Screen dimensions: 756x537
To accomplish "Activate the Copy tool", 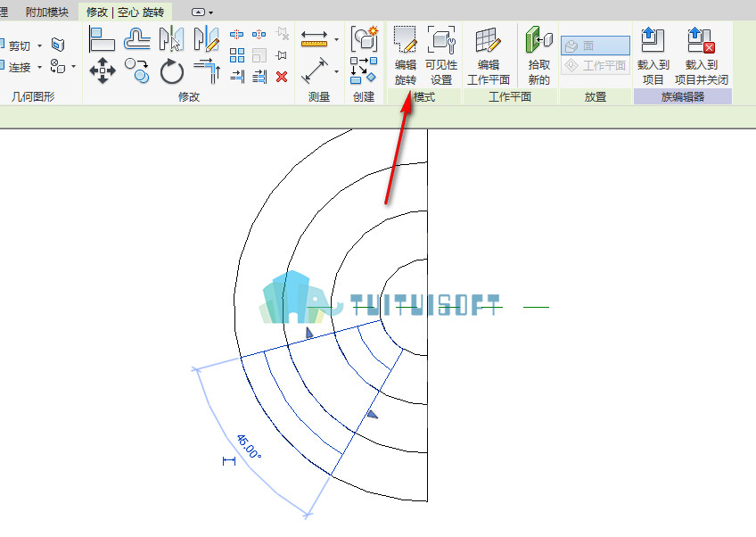I will pyautogui.click(x=137, y=70).
